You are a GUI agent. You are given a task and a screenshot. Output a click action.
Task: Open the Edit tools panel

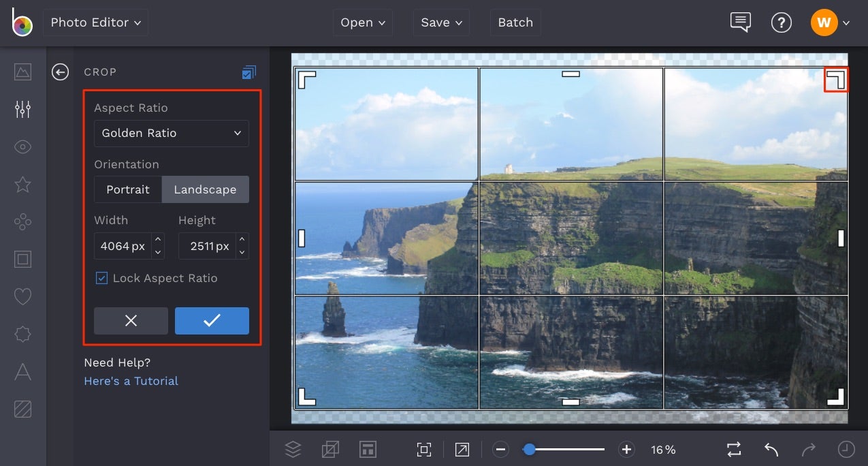(22, 108)
